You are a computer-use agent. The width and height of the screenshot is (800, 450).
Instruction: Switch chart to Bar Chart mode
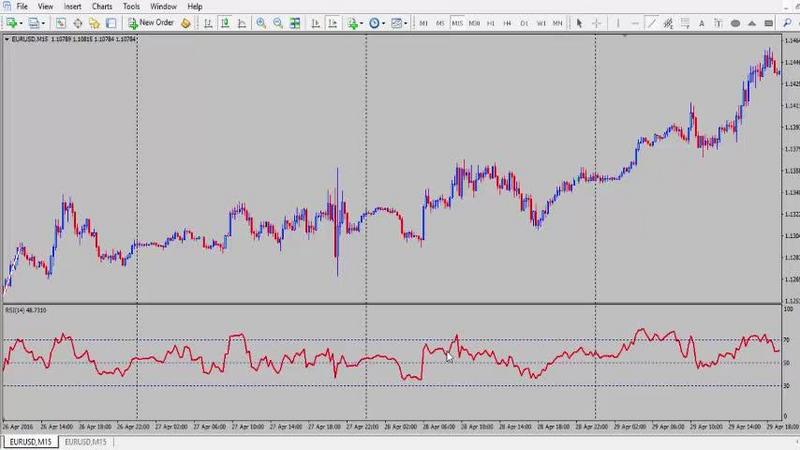coord(208,23)
